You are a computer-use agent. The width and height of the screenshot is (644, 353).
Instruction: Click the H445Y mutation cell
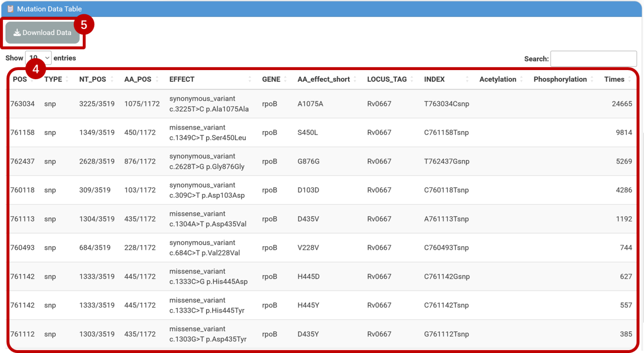(309, 305)
